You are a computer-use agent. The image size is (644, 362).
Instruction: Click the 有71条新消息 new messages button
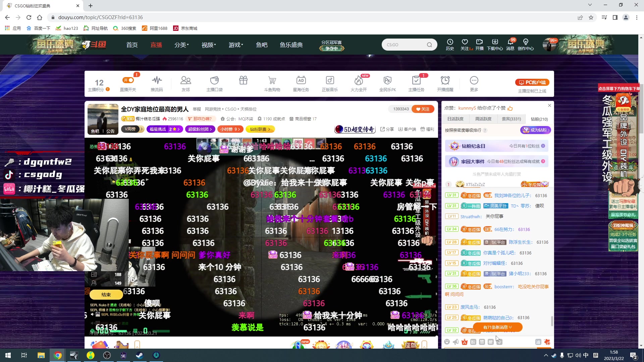(x=497, y=327)
